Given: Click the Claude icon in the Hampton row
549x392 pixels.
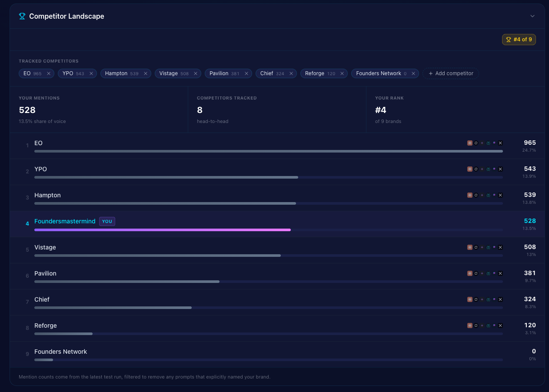Looking at the screenshot, I should tap(470, 195).
